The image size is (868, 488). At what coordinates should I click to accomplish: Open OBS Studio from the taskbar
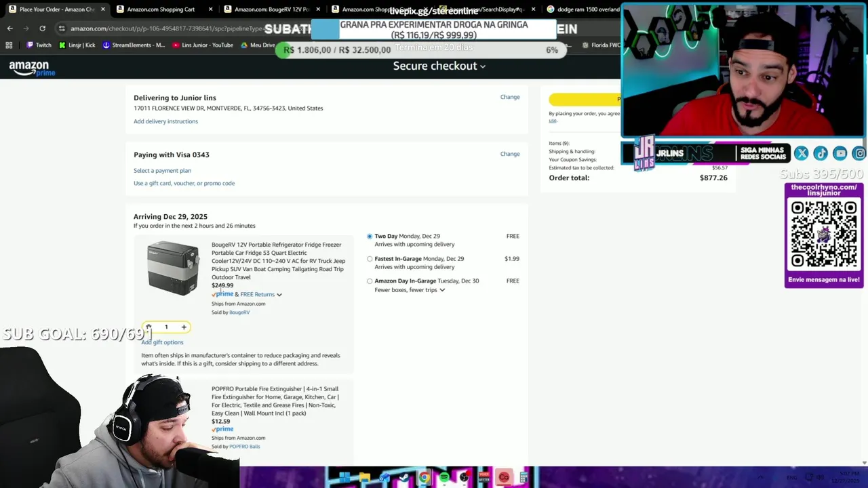pos(464,478)
